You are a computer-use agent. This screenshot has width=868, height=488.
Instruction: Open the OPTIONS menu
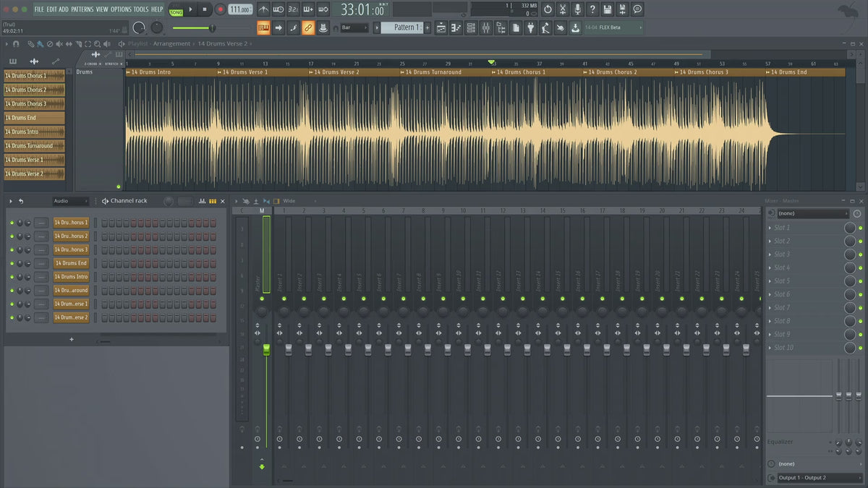(x=121, y=9)
